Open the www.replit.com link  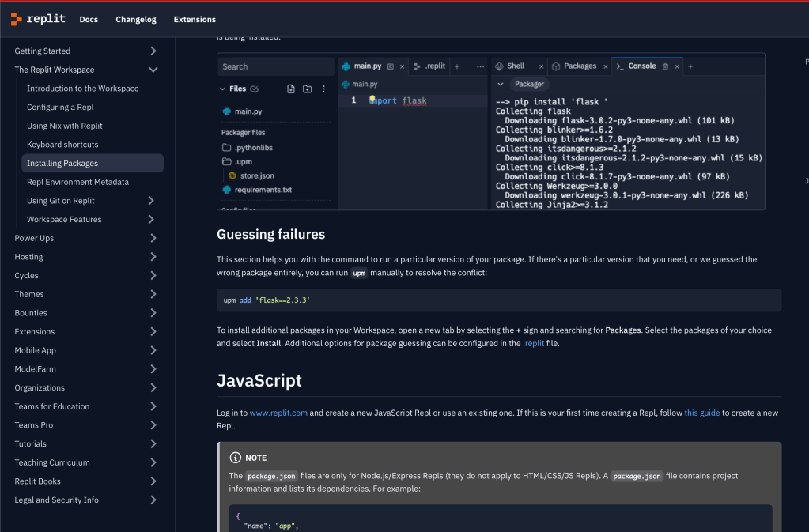[x=278, y=413]
